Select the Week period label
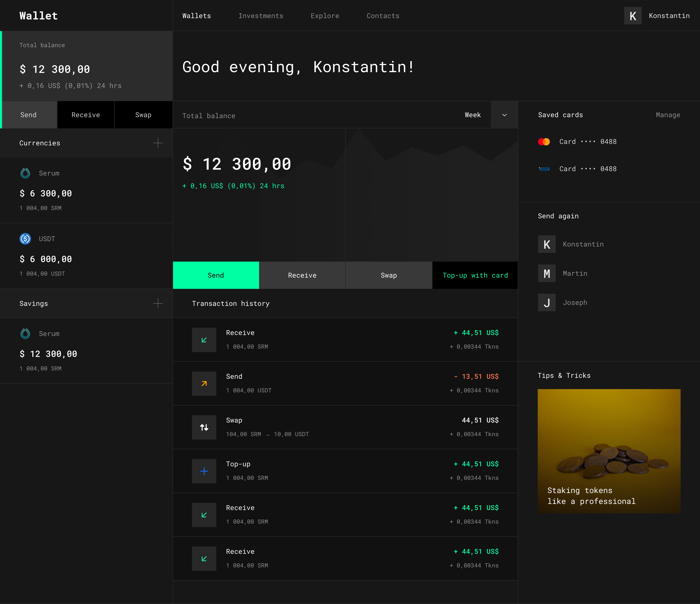This screenshot has height=604, width=700. pyautogui.click(x=473, y=115)
